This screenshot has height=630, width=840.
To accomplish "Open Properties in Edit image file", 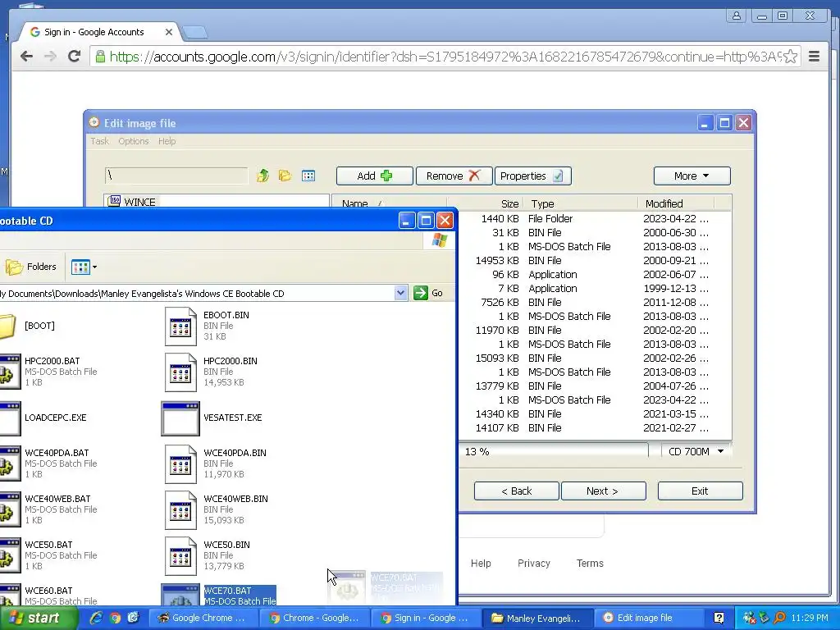I will (532, 176).
